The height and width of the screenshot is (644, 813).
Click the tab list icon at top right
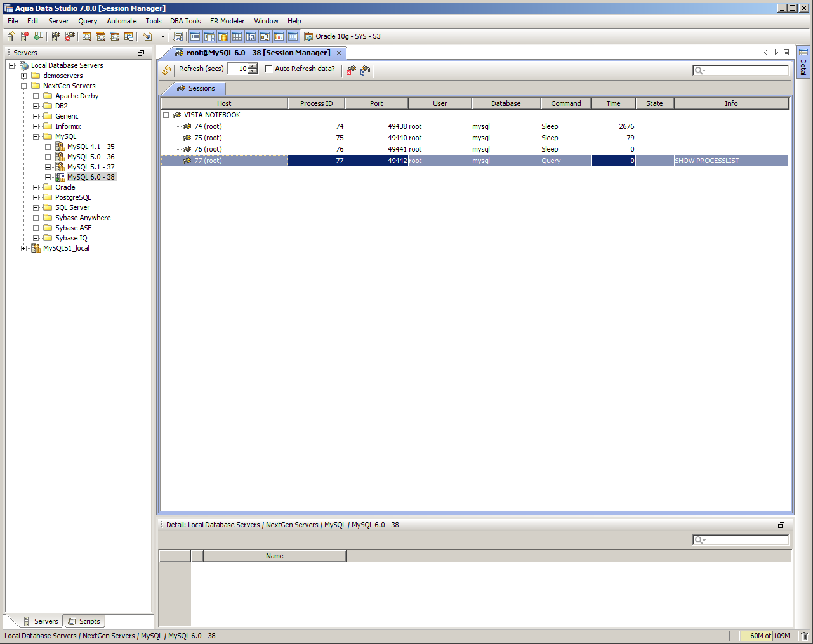[786, 53]
